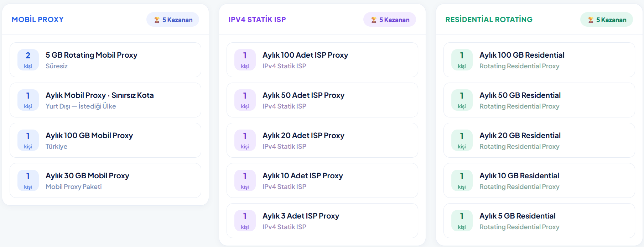Click the trophy icon in Mobil Proxy badge
The width and height of the screenshot is (644, 247).
(x=157, y=20)
